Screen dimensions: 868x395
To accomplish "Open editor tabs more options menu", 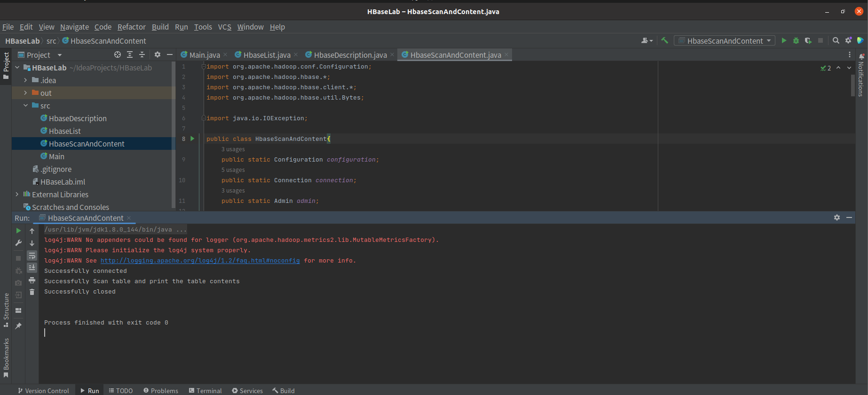I will pos(849,54).
